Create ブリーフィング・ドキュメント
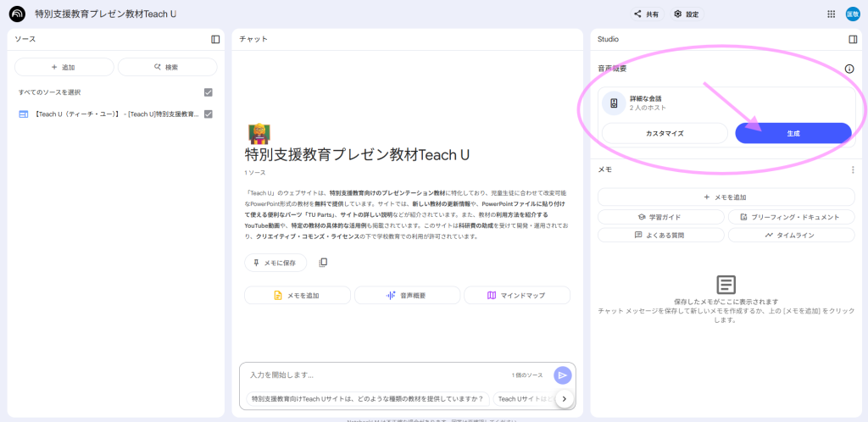Viewport: 868px width, 422px height. (x=791, y=217)
